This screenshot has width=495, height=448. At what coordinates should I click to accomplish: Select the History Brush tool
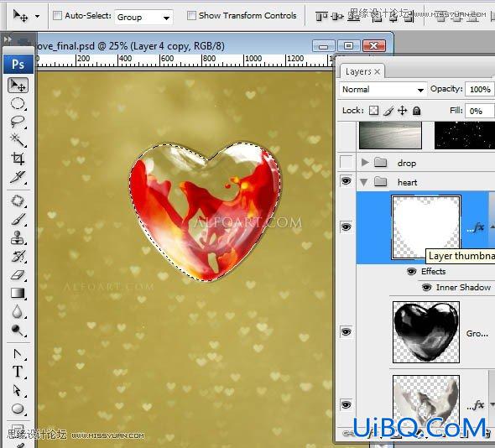[x=18, y=257]
